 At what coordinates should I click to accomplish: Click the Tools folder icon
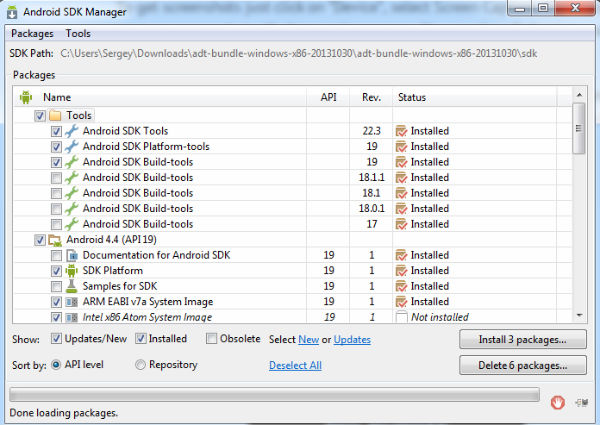click(x=56, y=116)
